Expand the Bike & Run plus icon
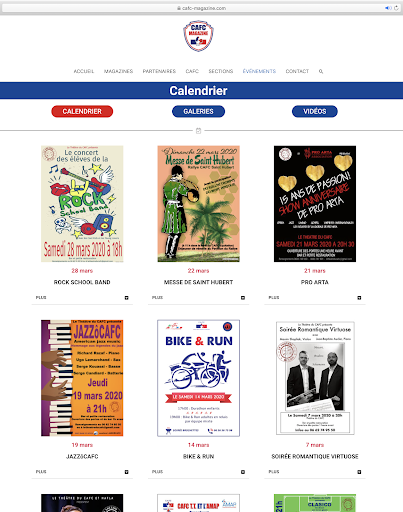Viewport: 403px width, 512px height. pos(243,472)
